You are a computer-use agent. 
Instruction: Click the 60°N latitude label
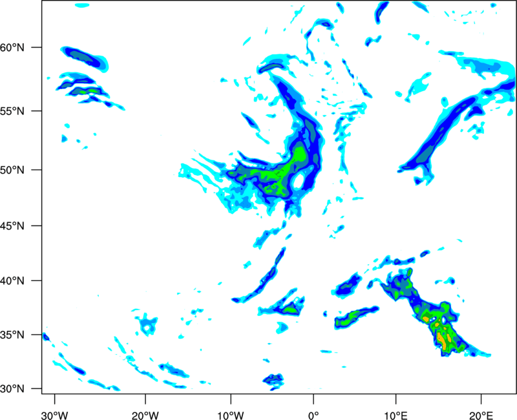12,47
